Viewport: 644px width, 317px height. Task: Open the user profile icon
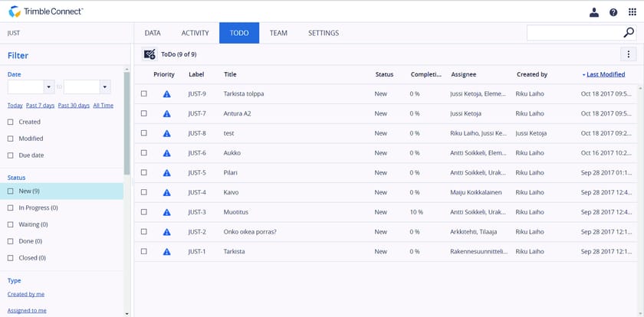point(594,12)
